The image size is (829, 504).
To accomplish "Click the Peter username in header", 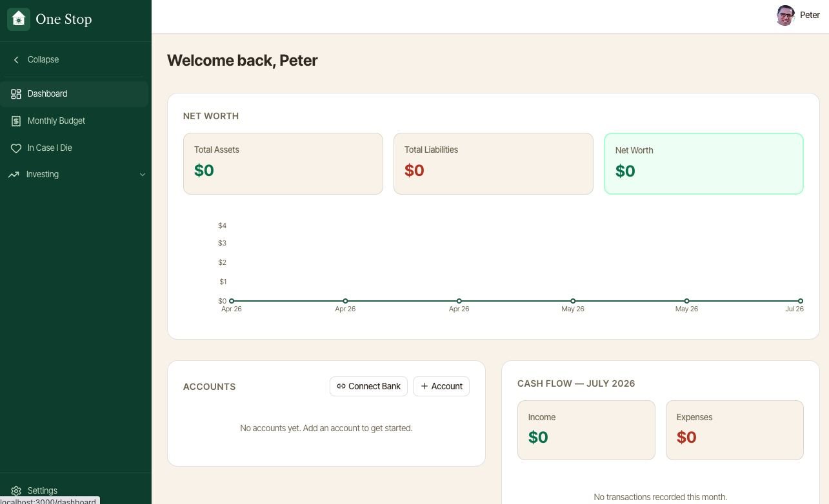I will (810, 15).
